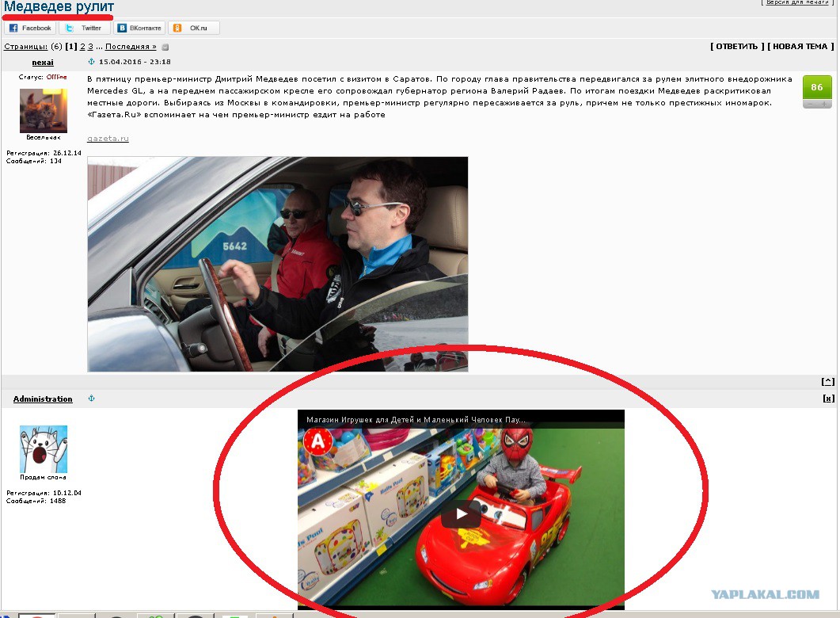This screenshot has width=840, height=618.
Task: Select nexai's Регистрация: 26.12.14 text
Action: pyautogui.click(x=44, y=153)
